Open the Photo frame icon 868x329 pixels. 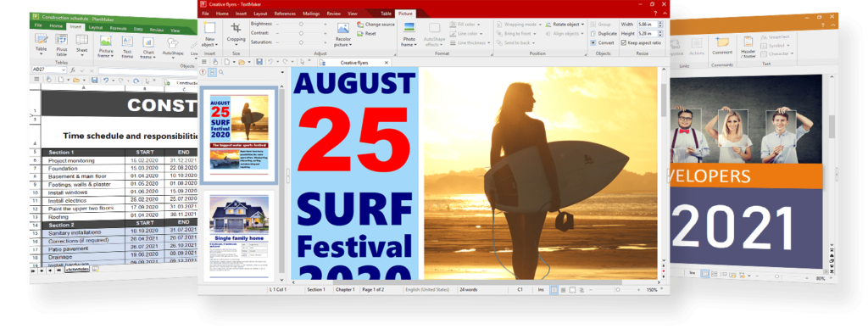click(409, 28)
